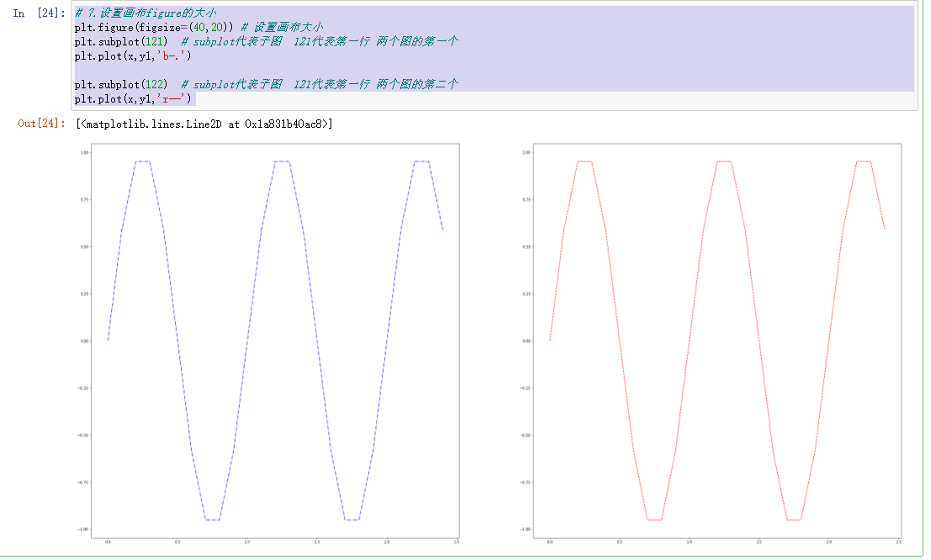
Task: Click the -1.00 y-axis tick of red plot
Action: point(526,529)
